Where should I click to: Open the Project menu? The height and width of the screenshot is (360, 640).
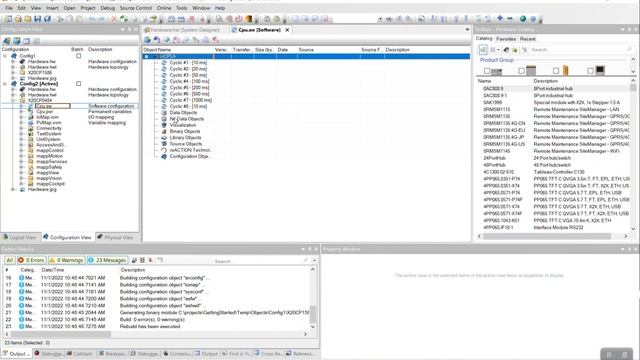tap(88, 8)
